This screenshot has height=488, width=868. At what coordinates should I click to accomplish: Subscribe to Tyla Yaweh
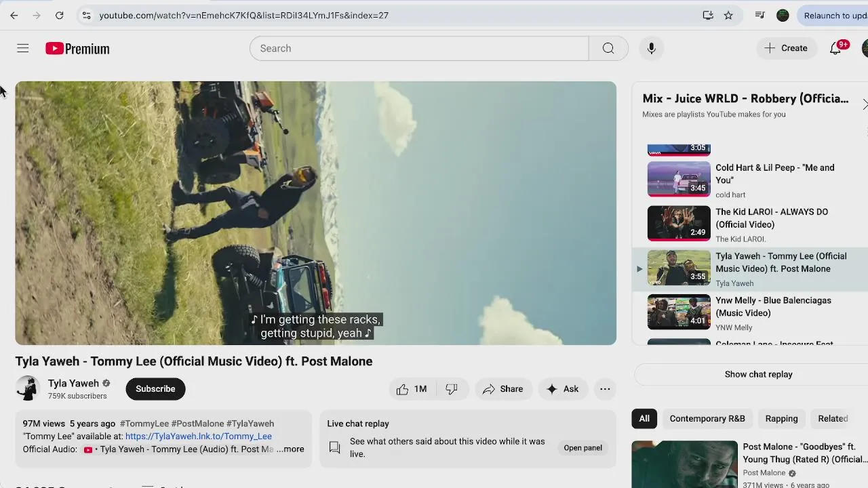[x=155, y=388]
